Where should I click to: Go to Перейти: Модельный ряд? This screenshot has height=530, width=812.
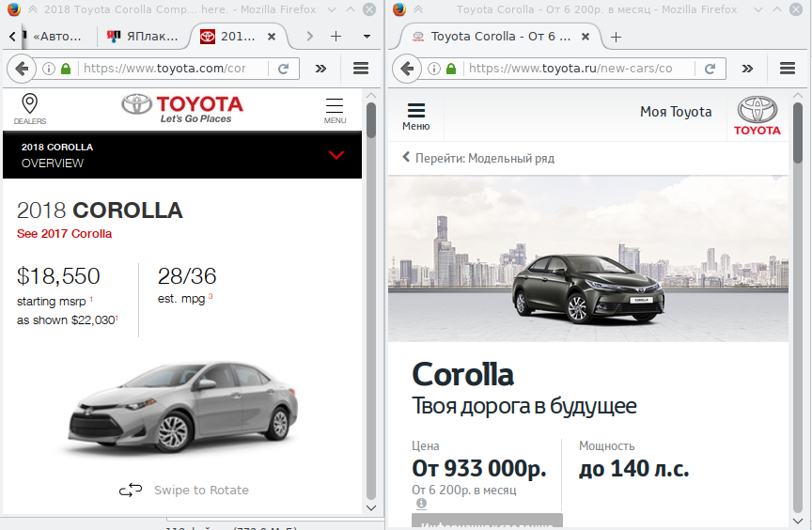tap(478, 158)
